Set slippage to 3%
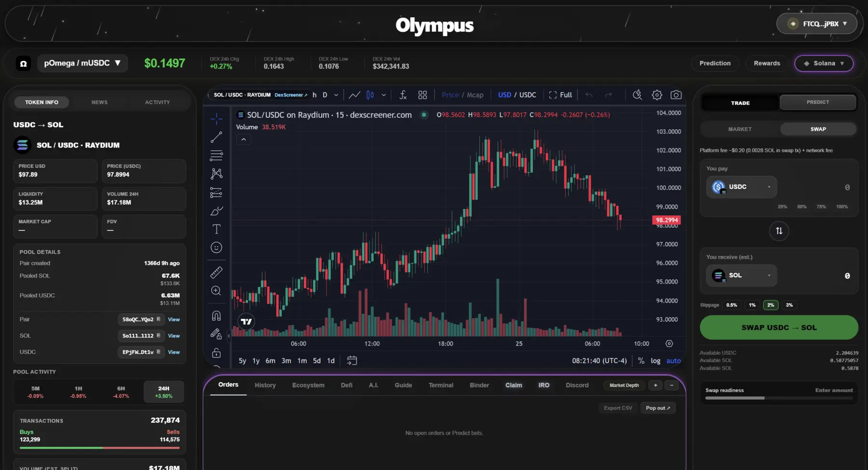Viewport: 868px width, 470px height. tap(789, 305)
